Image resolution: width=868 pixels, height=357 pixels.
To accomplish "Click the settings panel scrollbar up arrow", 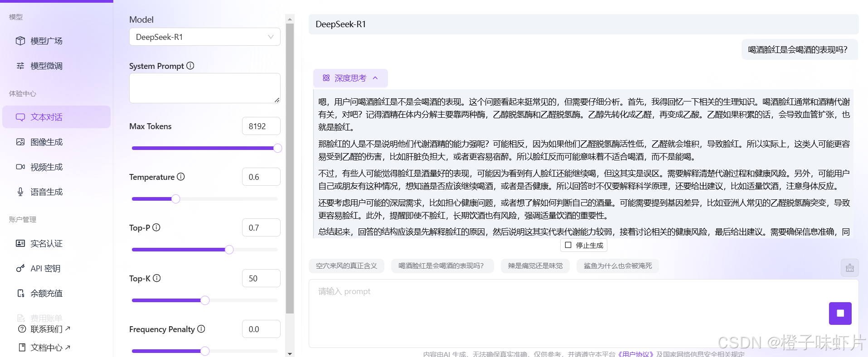I will 290,19.
